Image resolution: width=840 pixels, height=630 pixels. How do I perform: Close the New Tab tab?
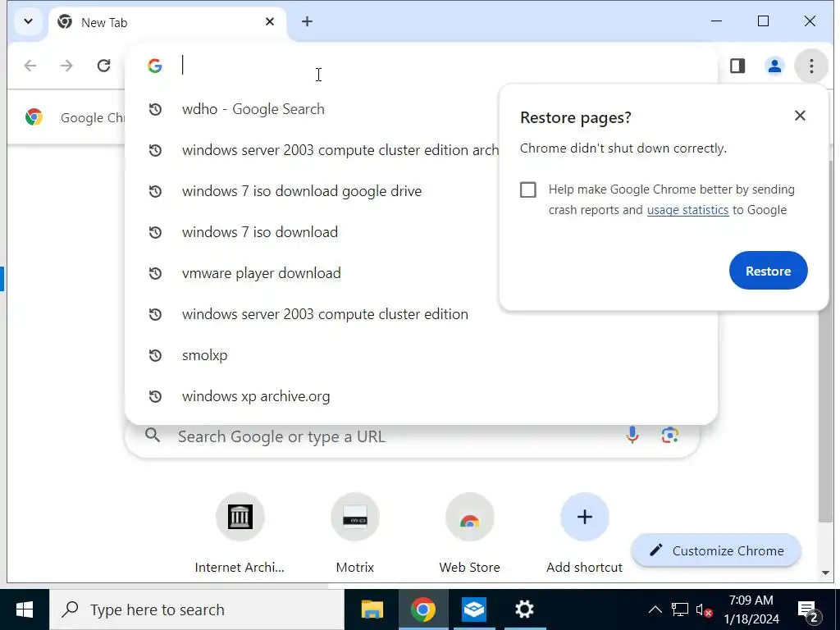(269, 21)
